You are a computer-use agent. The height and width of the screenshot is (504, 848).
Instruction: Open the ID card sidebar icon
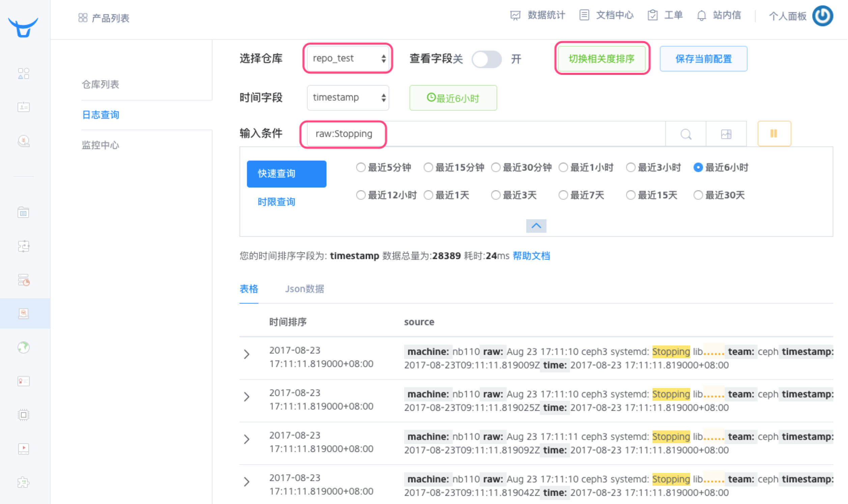tap(23, 107)
